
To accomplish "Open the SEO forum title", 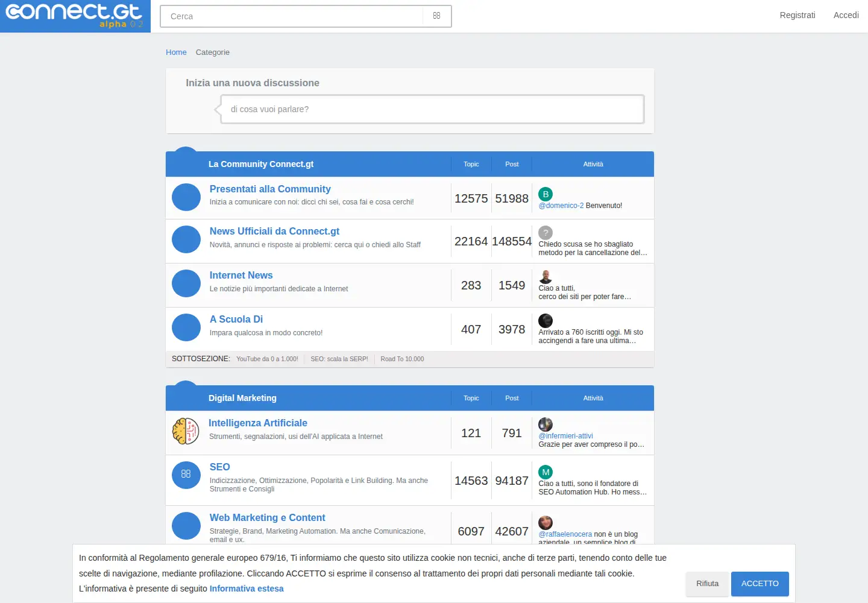I will pos(220,467).
